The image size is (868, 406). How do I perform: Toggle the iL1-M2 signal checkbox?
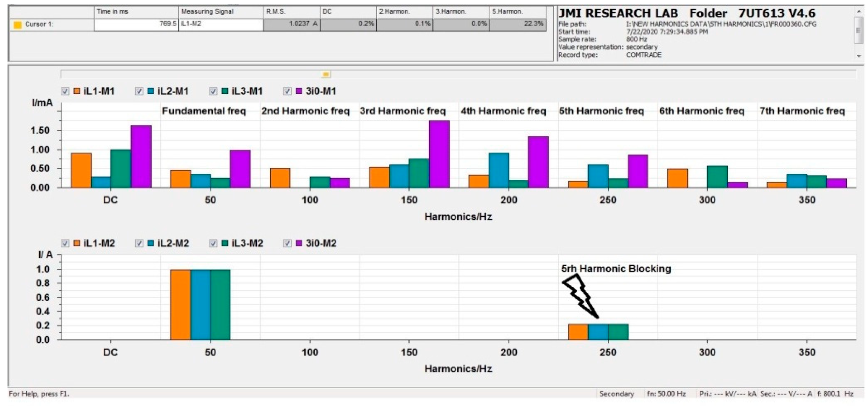tap(65, 243)
